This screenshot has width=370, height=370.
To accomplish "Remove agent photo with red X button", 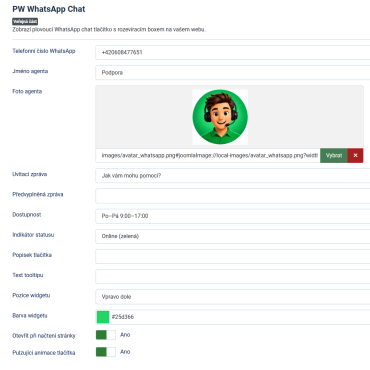I will (x=355, y=155).
